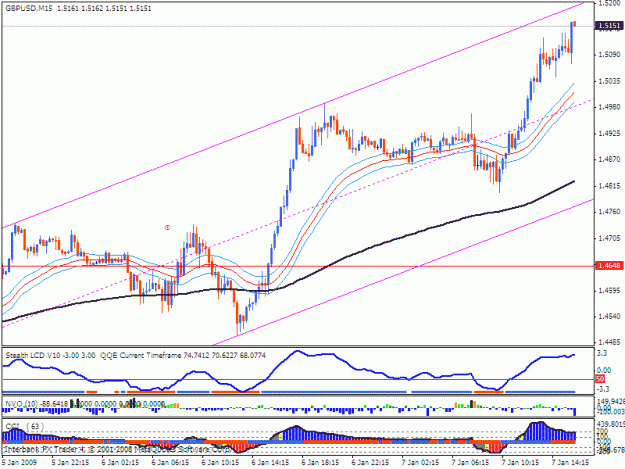Screen dimensions: 625x469
Task: Click the CCI (63) indicator label
Action: 25,426
